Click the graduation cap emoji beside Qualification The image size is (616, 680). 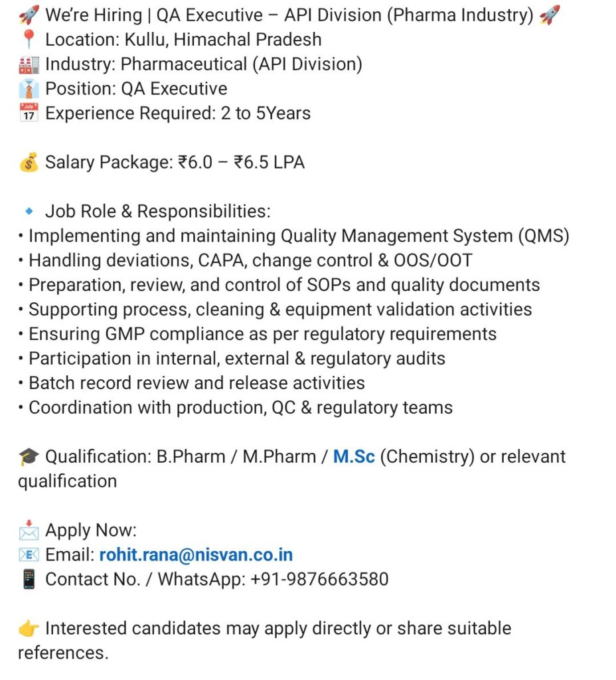tap(29, 457)
